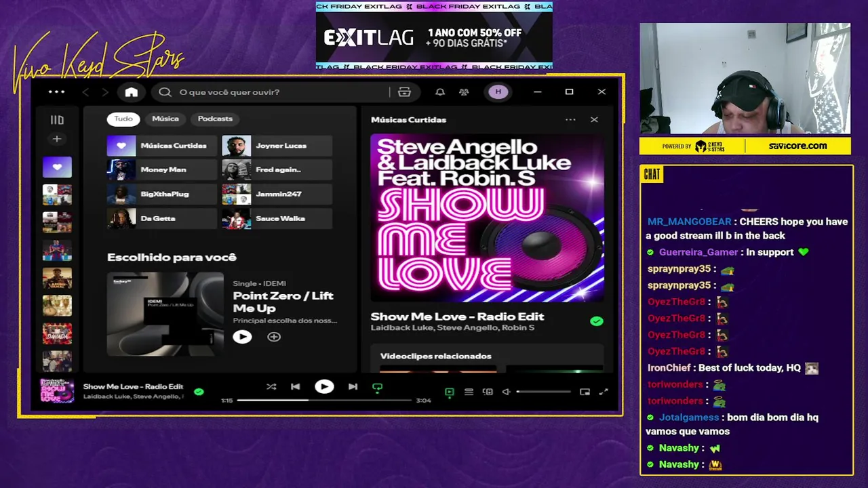Close the Now Playing side panel
This screenshot has height=488, width=868.
tap(594, 120)
